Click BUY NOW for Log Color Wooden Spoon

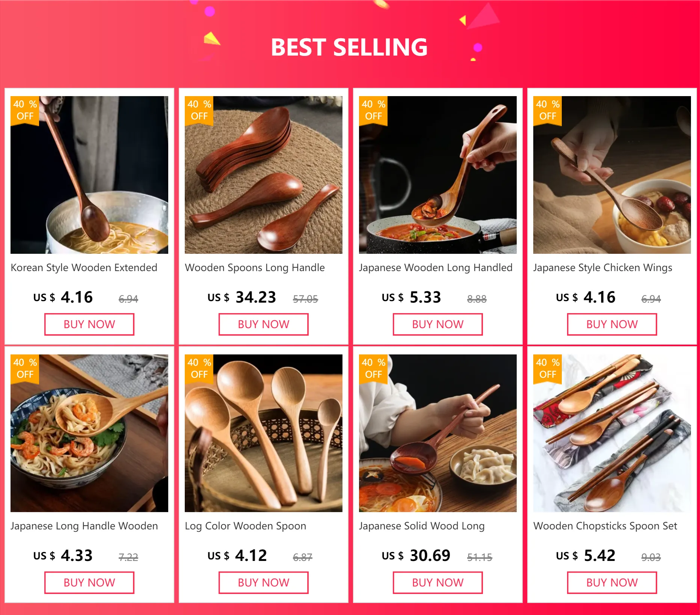click(264, 583)
